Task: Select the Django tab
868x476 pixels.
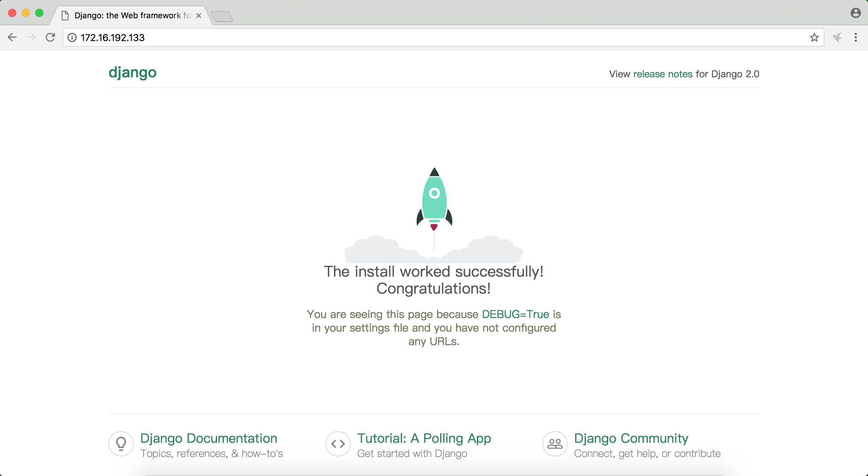Action: coord(129,16)
